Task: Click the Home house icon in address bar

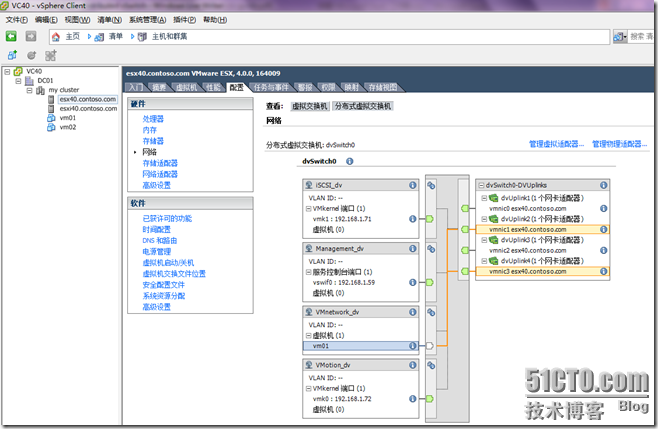Action: (56, 37)
